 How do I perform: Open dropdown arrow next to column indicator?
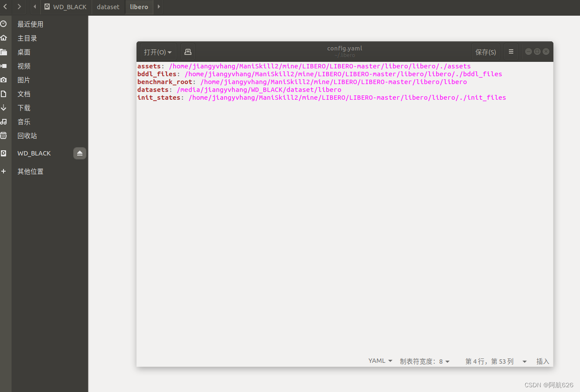[525, 362]
